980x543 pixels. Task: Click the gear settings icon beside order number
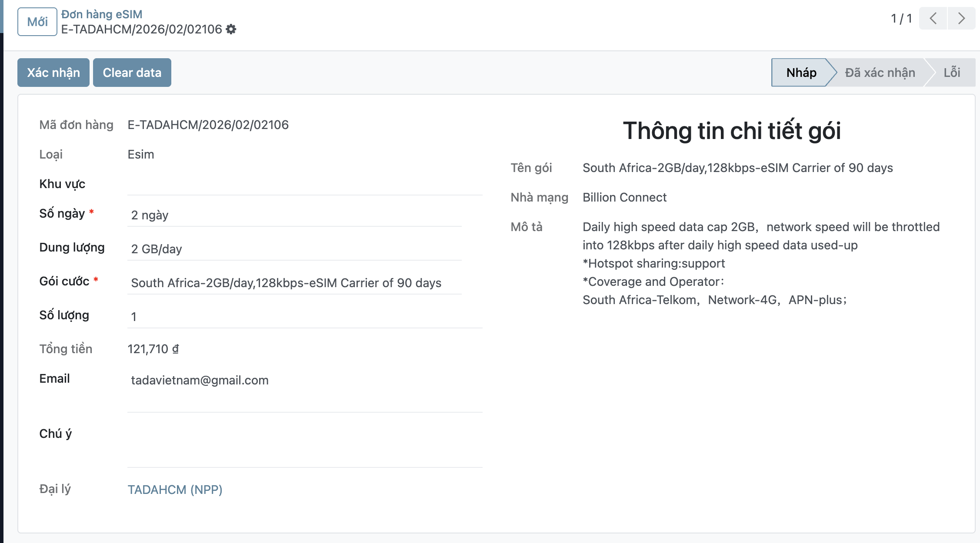pos(231,29)
